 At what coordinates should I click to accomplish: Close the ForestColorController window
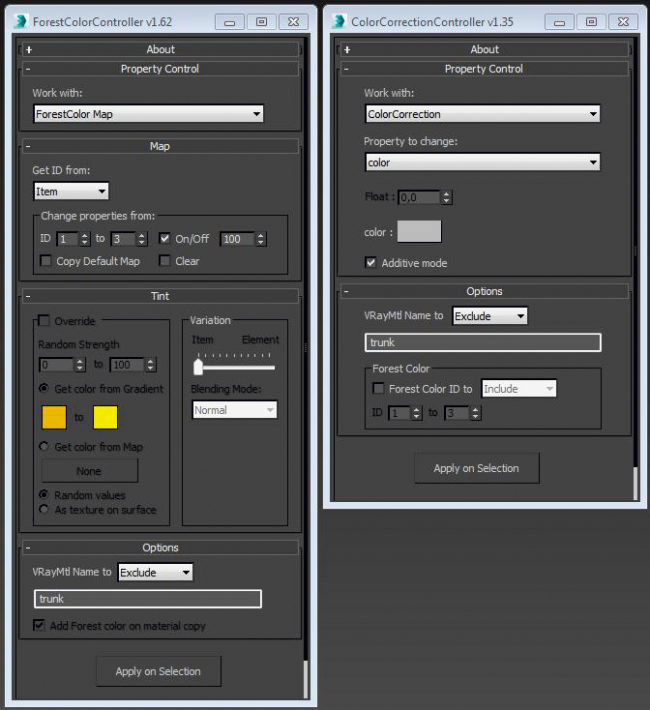294,22
